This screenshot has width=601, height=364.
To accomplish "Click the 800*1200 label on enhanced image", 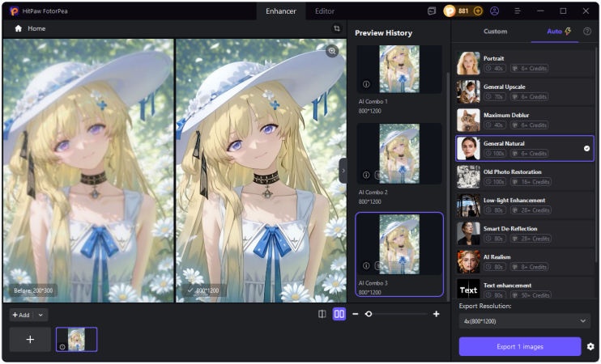I will pyautogui.click(x=203, y=290).
